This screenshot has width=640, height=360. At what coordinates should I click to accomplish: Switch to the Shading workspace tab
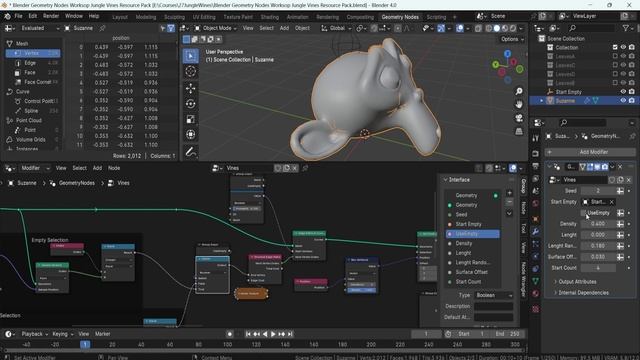click(x=269, y=17)
